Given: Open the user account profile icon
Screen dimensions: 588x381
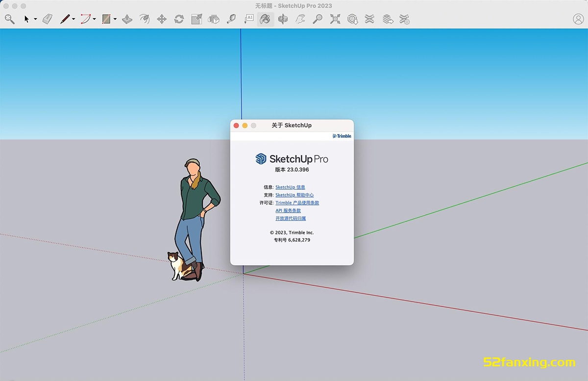Looking at the screenshot, I should (578, 19).
